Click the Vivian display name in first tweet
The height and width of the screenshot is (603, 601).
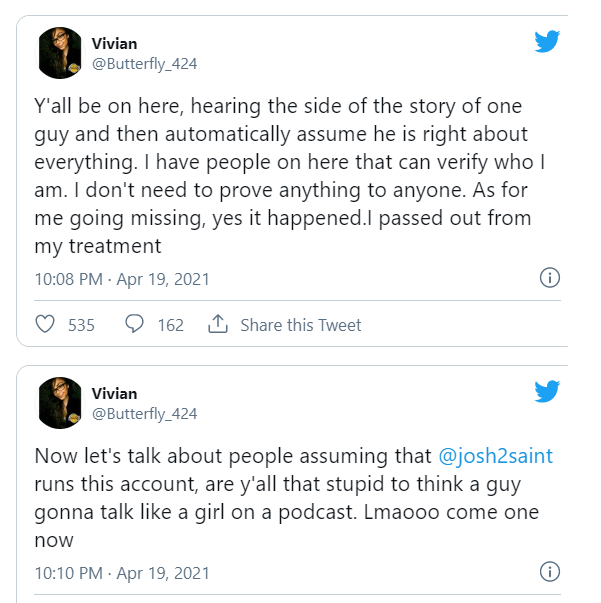tap(115, 45)
